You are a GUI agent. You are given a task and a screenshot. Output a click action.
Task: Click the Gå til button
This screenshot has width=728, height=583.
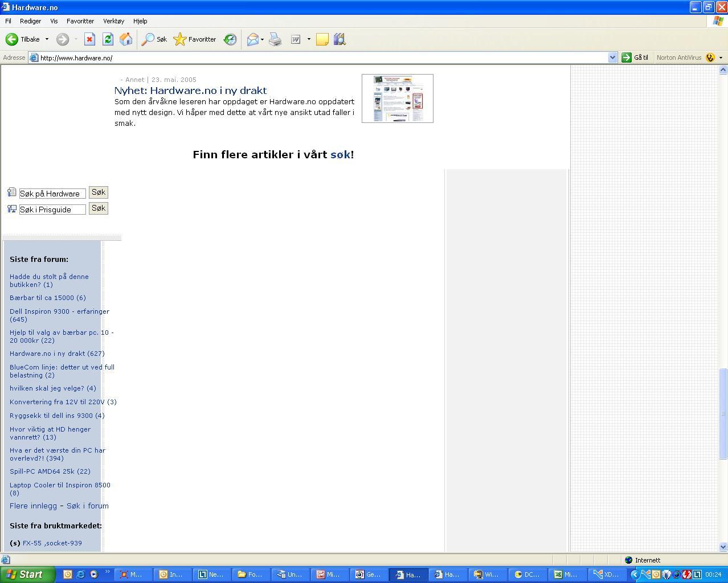pyautogui.click(x=635, y=58)
